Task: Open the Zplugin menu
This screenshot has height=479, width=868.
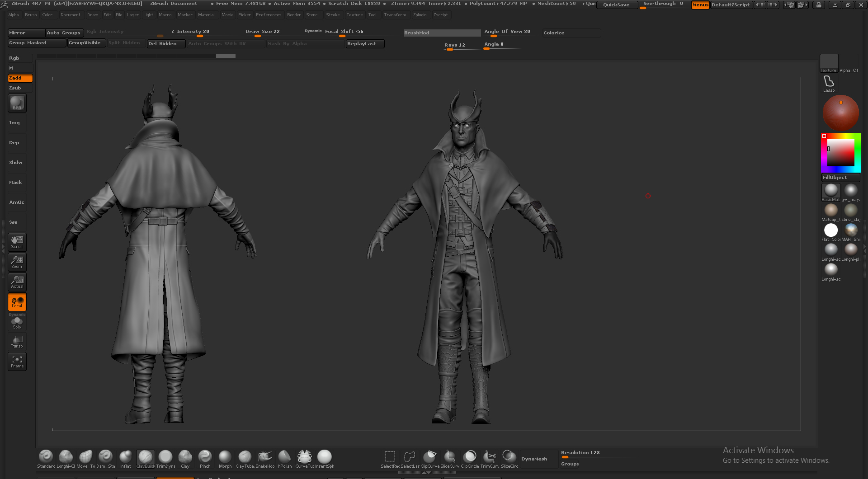Action: [420, 15]
